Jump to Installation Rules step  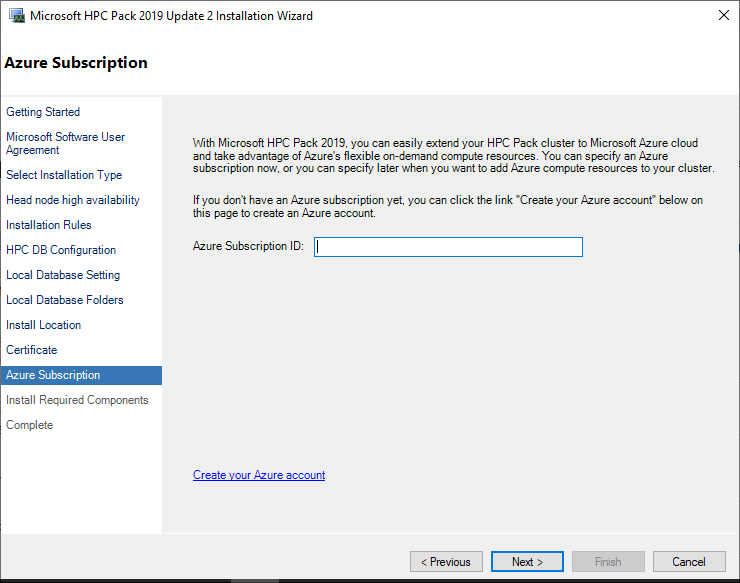click(x=49, y=225)
